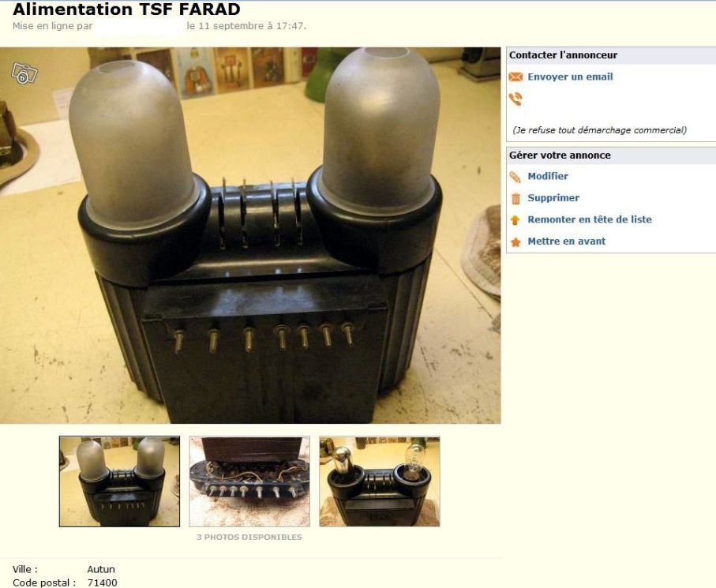Choose the Supprimer link
Screen dimensions: 716x588
[553, 197]
